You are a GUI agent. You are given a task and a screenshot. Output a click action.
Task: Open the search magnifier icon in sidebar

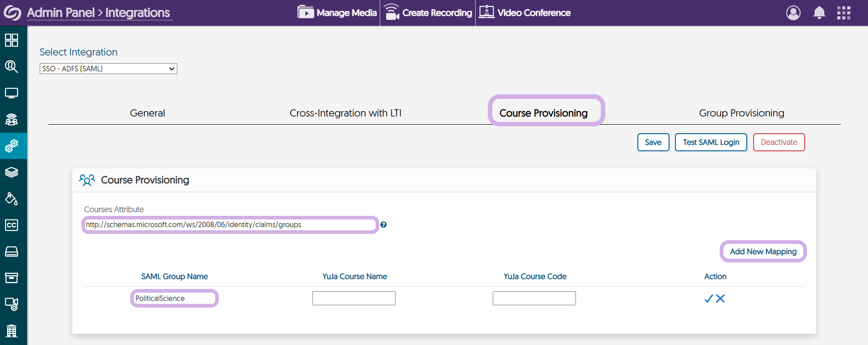11,67
